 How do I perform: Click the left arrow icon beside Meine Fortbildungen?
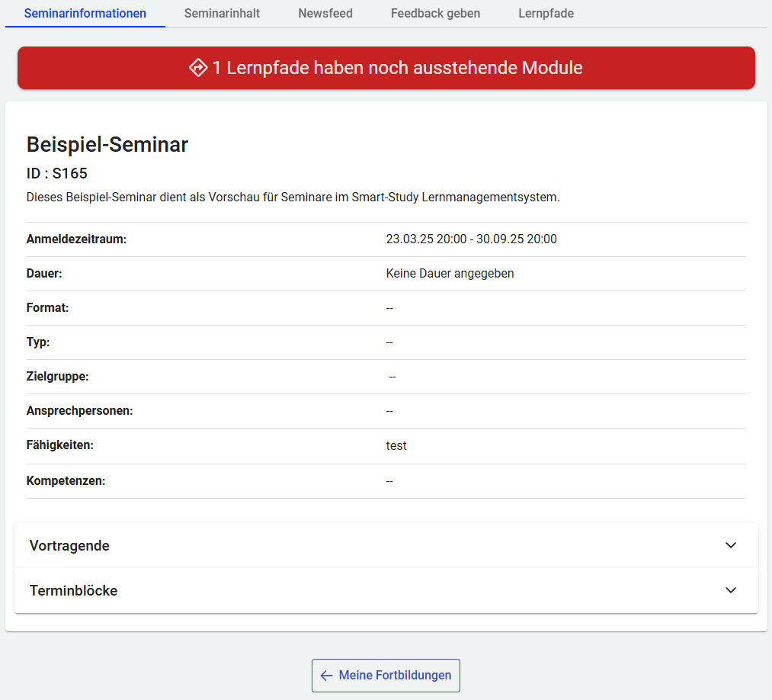[326, 676]
